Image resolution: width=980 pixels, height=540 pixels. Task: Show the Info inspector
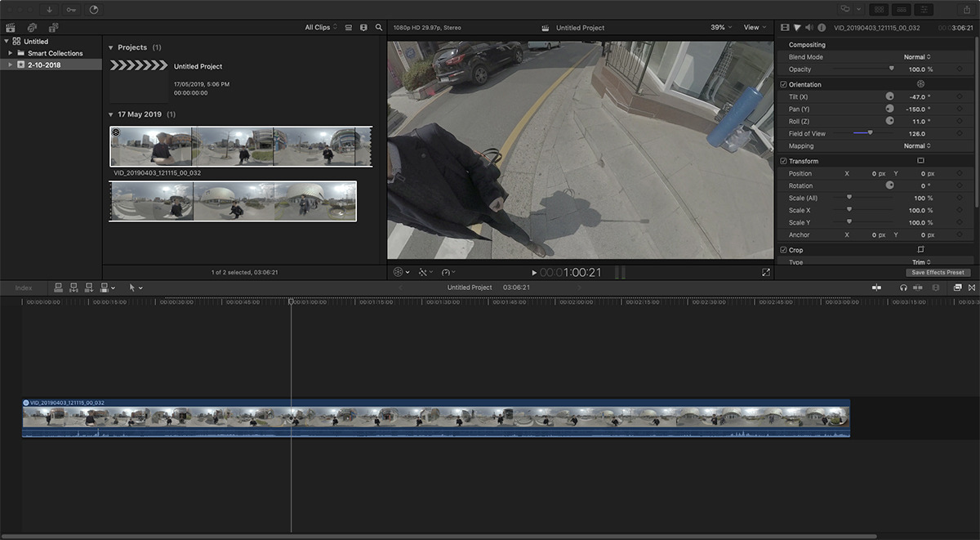[822, 28]
